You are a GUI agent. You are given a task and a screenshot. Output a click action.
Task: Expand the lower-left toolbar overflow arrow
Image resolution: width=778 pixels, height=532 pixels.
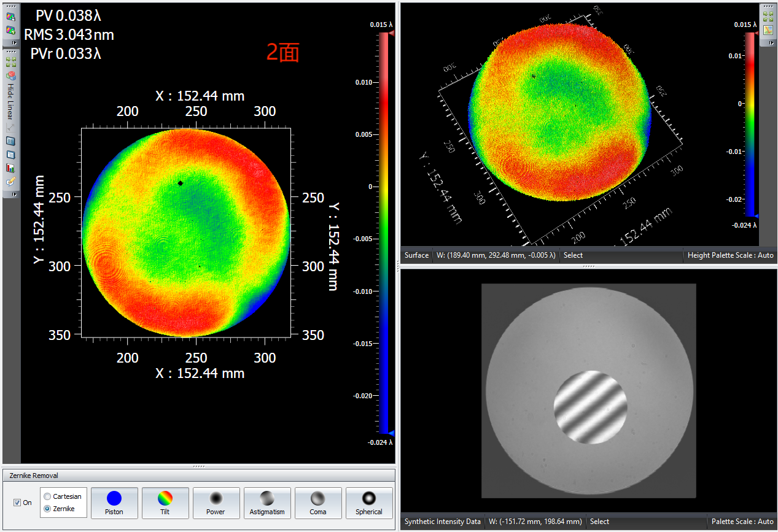[x=14, y=195]
